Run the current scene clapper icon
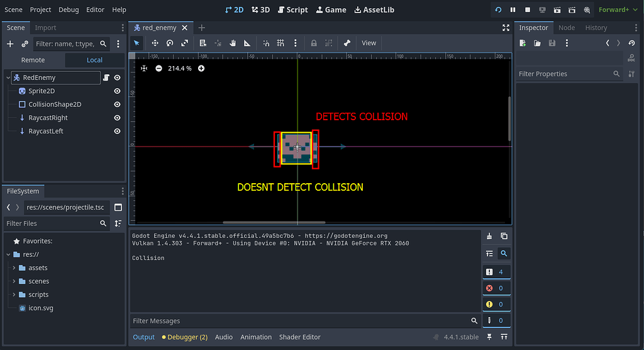Viewport: 644px width, 350px height. point(557,9)
